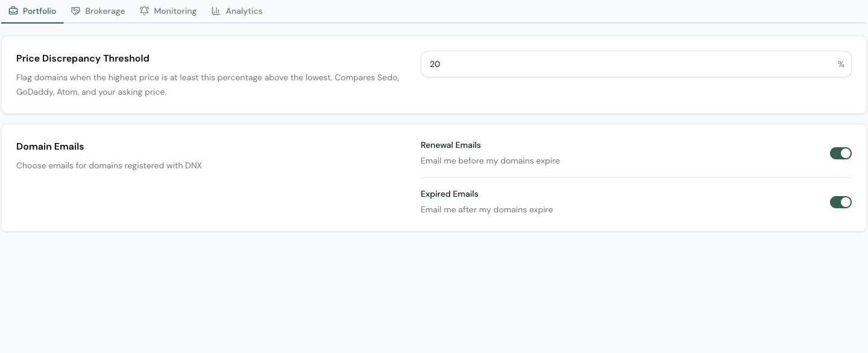Turn off the Expired Emails toggle
868x353 pixels.
point(840,202)
